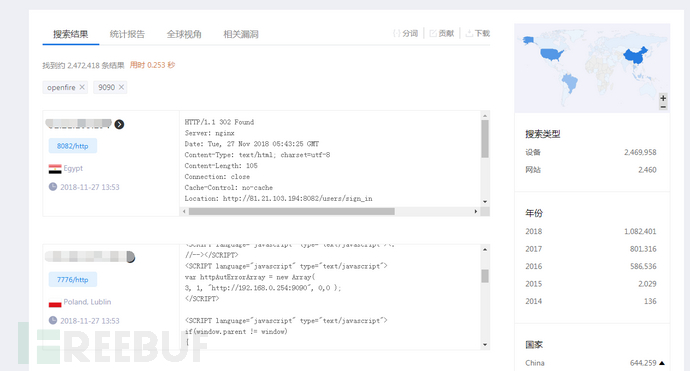Image resolution: width=690 pixels, height=371 pixels.
Task: Open the 8082/http port tag
Action: (x=73, y=146)
